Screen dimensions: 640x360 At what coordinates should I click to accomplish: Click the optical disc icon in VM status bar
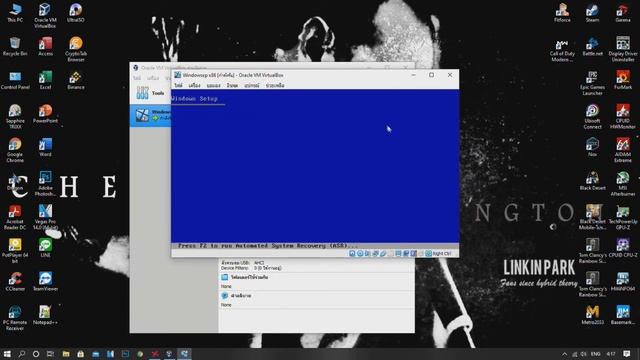click(360, 253)
